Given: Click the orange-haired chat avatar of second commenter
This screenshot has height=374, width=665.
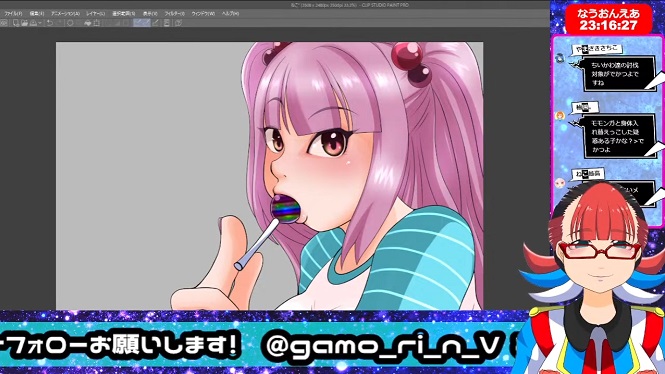Looking at the screenshot, I should click(x=560, y=115).
